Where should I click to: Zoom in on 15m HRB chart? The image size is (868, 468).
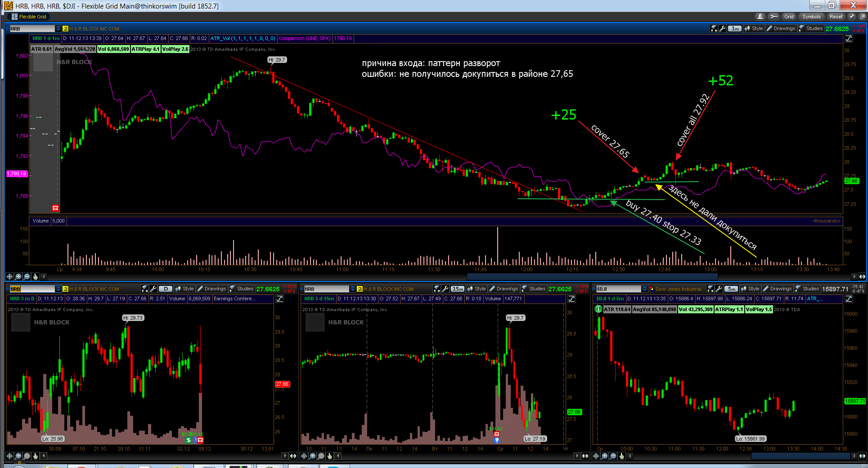313,456
